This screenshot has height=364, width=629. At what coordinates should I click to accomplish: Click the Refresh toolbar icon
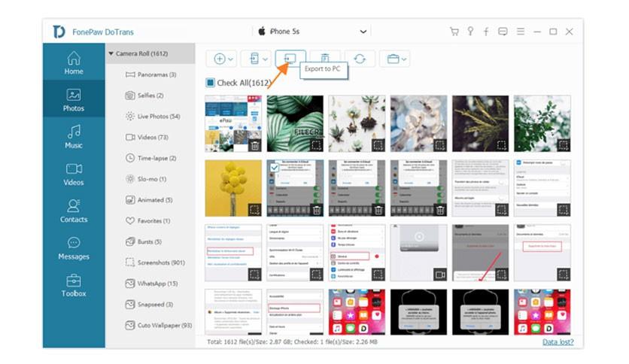(x=360, y=59)
